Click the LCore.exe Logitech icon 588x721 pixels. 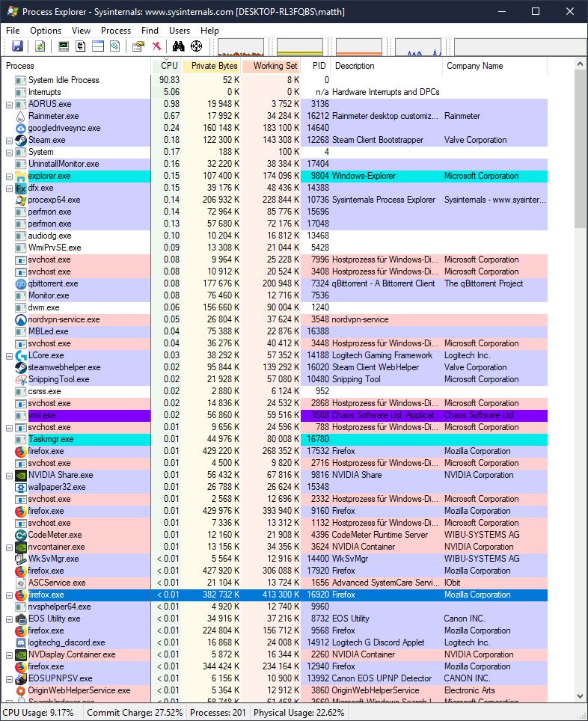(20, 355)
